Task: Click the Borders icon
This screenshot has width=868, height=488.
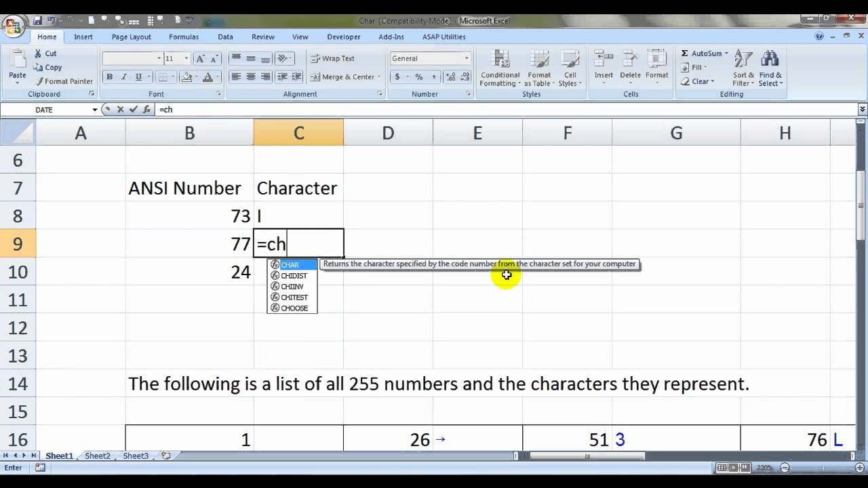Action: [162, 77]
